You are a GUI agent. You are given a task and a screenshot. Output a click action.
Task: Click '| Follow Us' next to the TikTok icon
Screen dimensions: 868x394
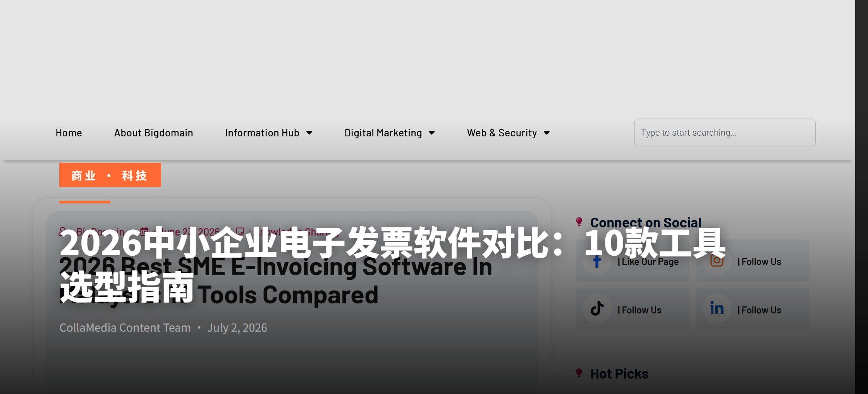click(639, 310)
